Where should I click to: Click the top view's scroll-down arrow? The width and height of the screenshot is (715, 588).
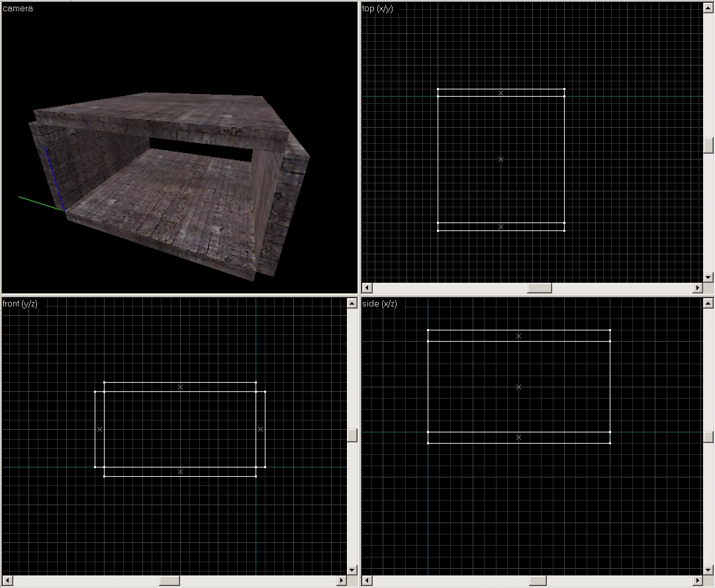click(708, 277)
